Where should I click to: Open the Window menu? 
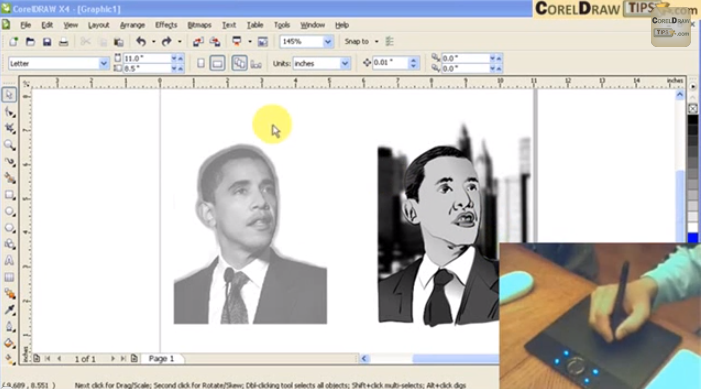pos(312,25)
